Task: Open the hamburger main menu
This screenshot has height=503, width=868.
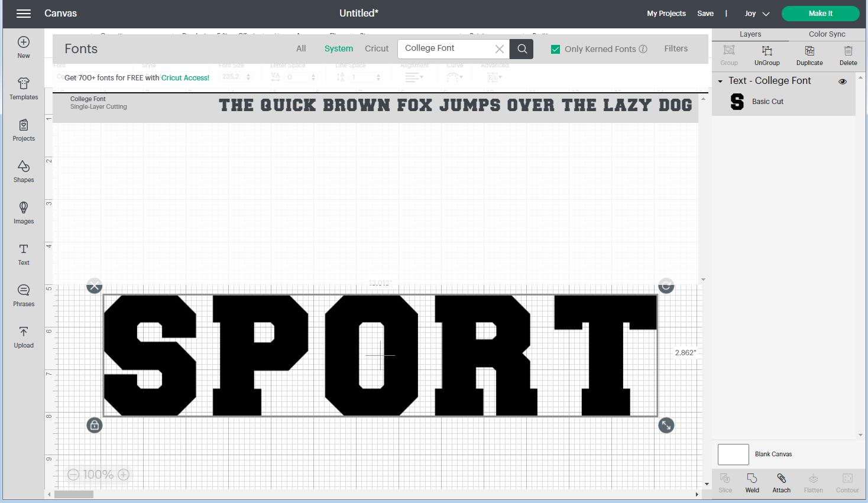Action: (24, 14)
